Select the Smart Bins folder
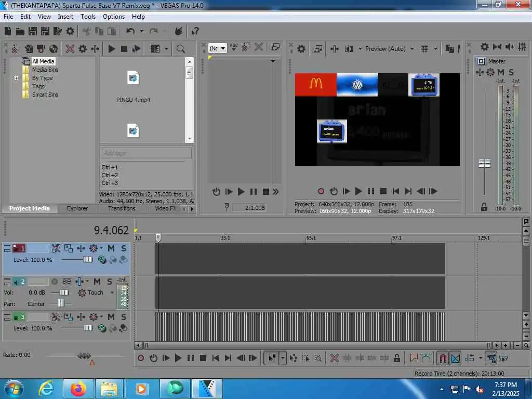Screen dimensions: 532x399 45,95
